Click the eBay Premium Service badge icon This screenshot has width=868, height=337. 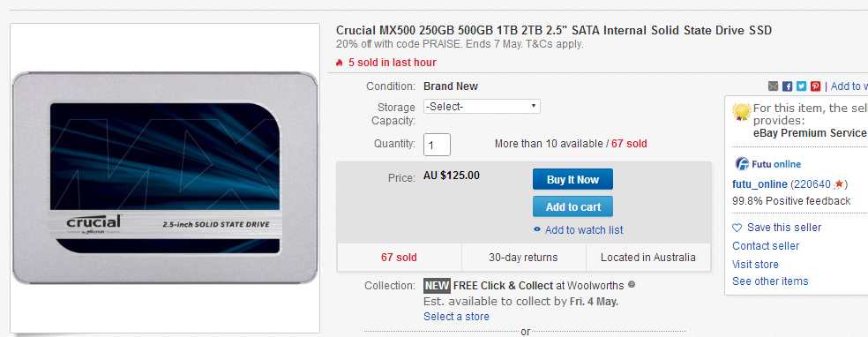click(741, 112)
